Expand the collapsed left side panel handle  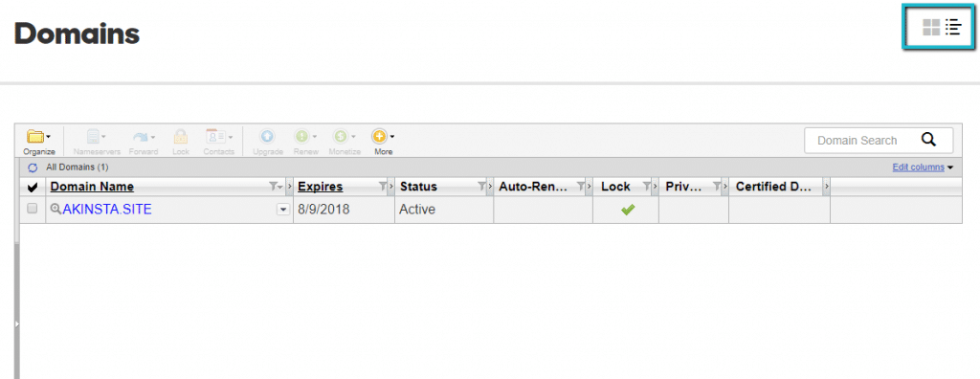coord(17,323)
